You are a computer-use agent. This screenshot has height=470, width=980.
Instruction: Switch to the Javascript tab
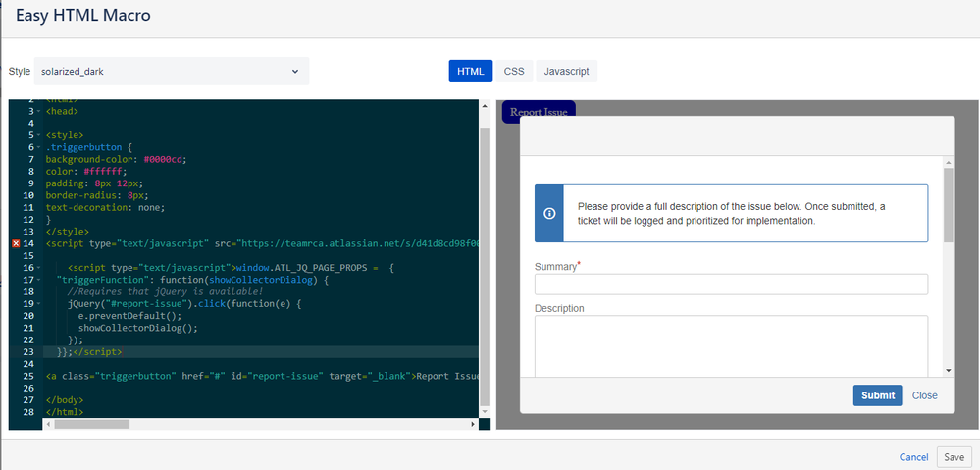(x=566, y=72)
